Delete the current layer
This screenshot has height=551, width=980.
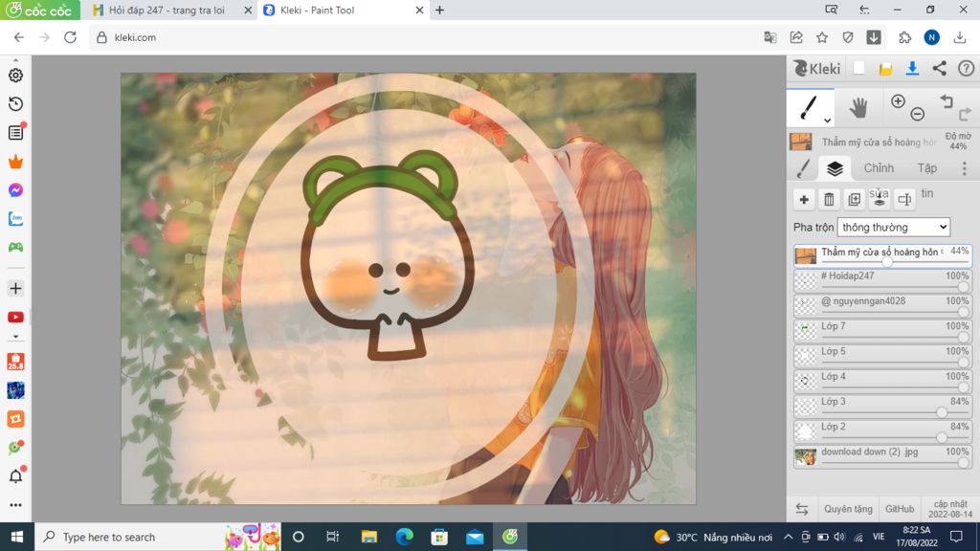coord(829,199)
